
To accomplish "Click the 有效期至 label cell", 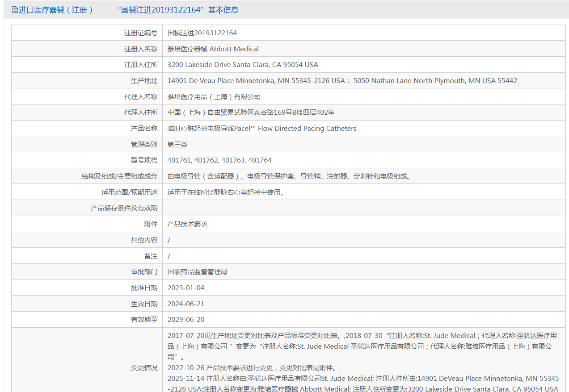I will pos(87,320).
